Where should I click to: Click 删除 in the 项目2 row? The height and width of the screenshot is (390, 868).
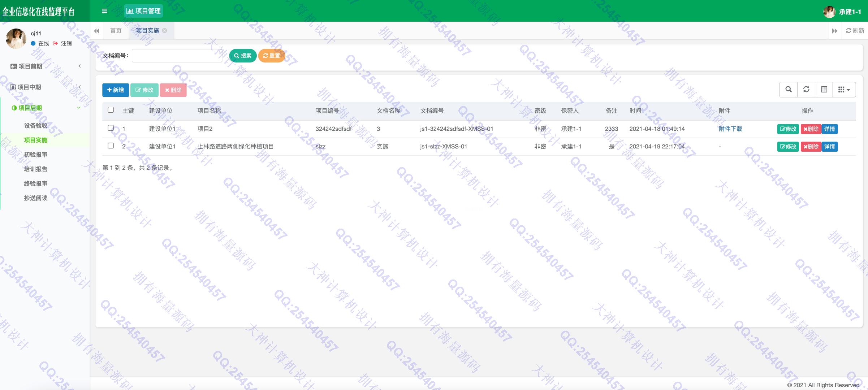[811, 129]
